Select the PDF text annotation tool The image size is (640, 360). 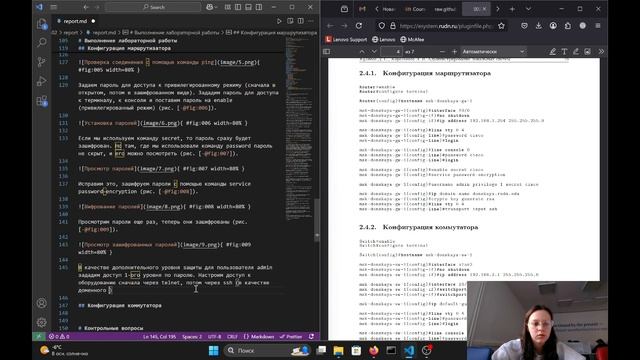pos(564,52)
